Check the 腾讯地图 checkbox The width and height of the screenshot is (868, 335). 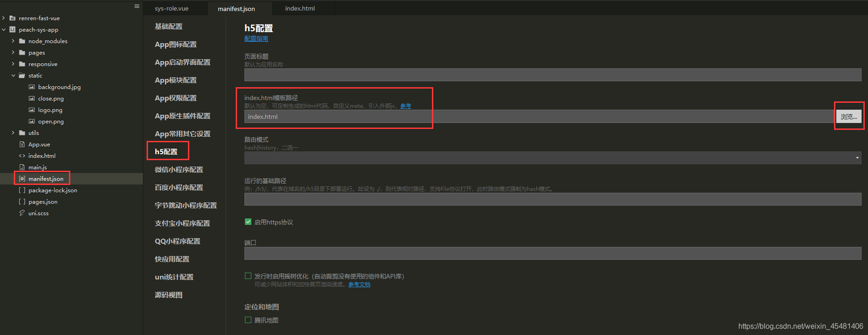[x=248, y=320]
